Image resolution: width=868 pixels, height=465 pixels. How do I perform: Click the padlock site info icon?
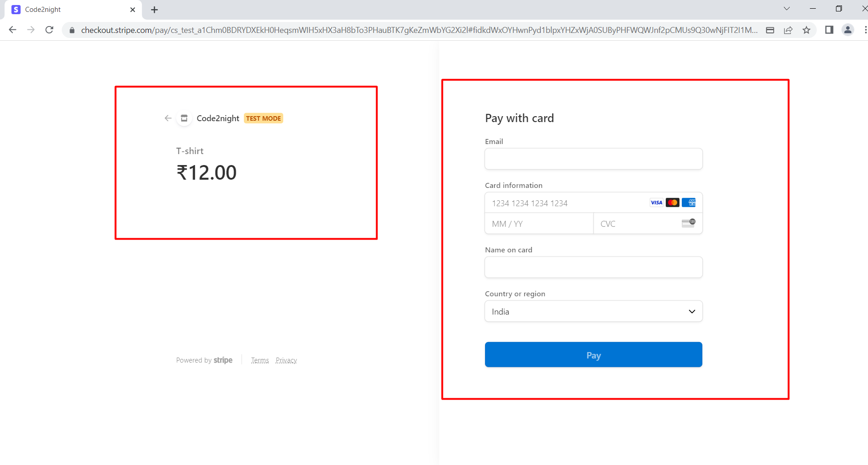[72, 30]
